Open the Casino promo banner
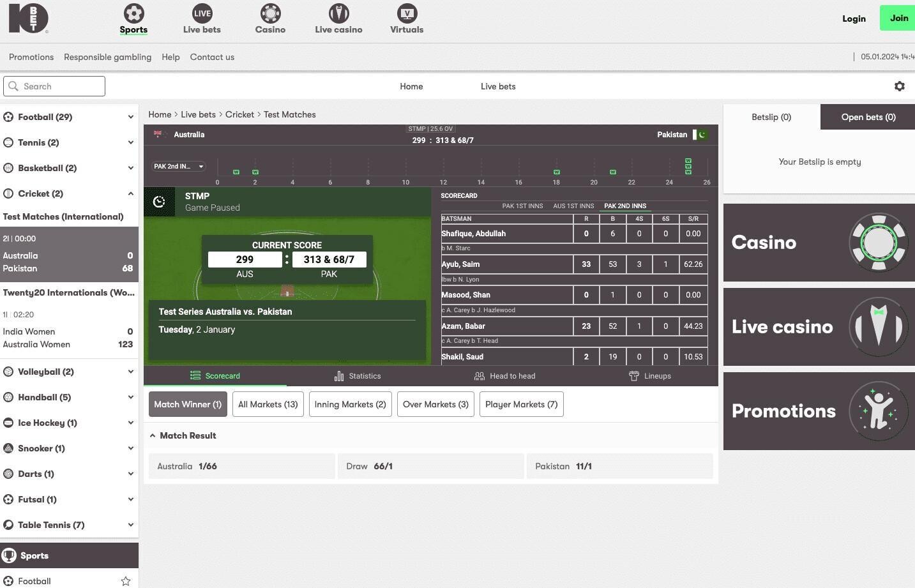This screenshot has height=588, width=915. (819, 243)
